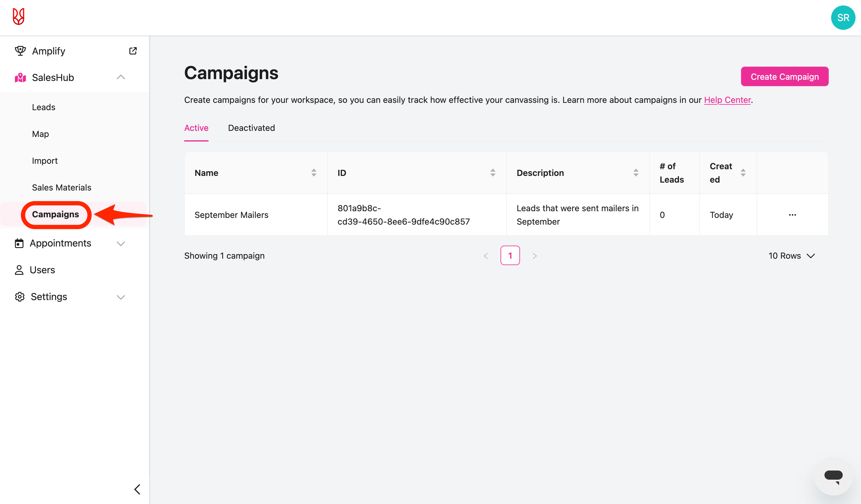Collapse the sidebar with the left arrow
Image resolution: width=861 pixels, height=504 pixels.
tap(137, 489)
